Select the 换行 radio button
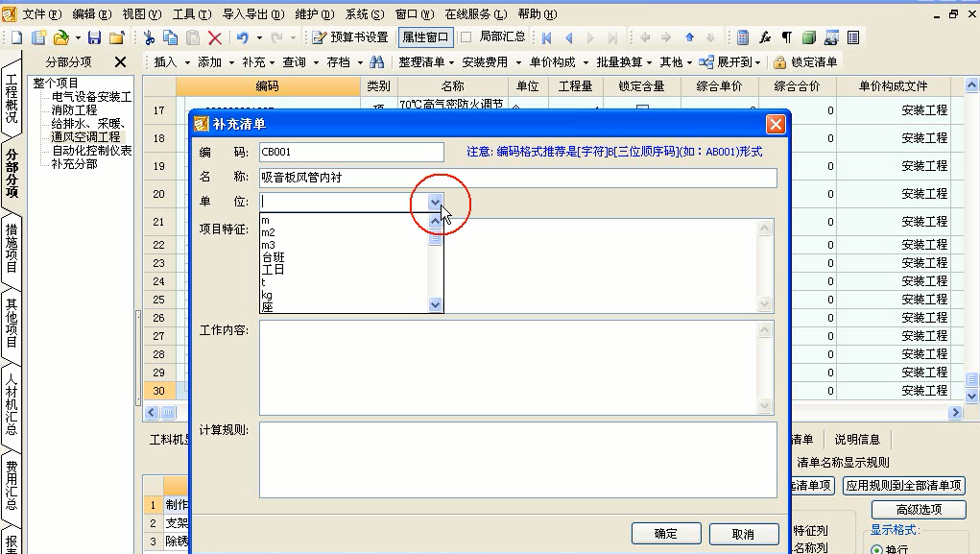Screen dimensions: 980x554 point(876,549)
